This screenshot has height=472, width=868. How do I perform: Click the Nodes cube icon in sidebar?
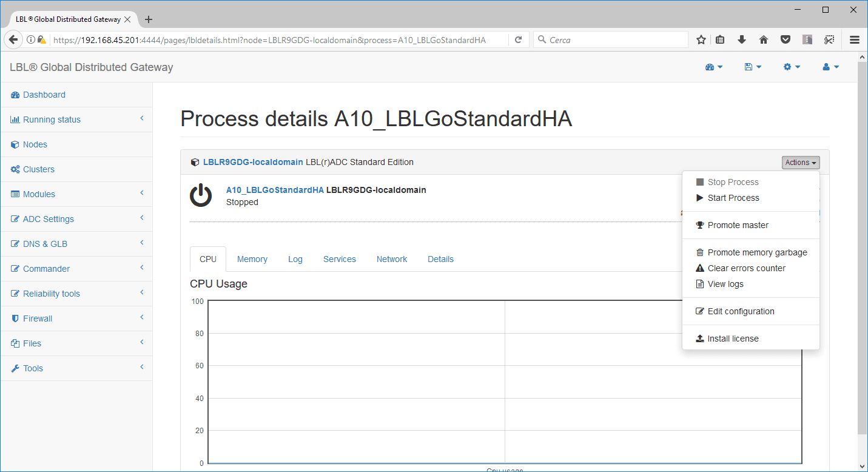[15, 145]
